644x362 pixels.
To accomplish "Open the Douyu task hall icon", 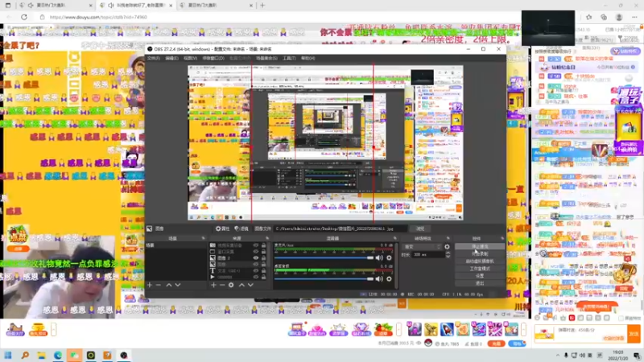I will pos(15,330).
